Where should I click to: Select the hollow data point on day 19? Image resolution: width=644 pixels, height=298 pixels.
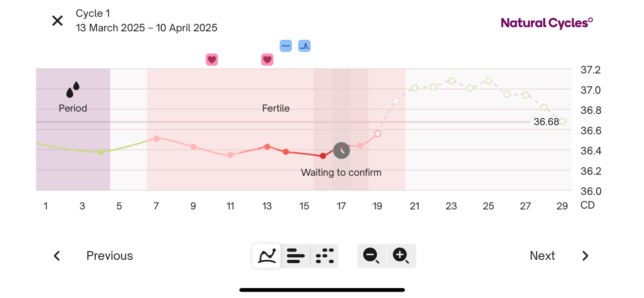pyautogui.click(x=378, y=134)
